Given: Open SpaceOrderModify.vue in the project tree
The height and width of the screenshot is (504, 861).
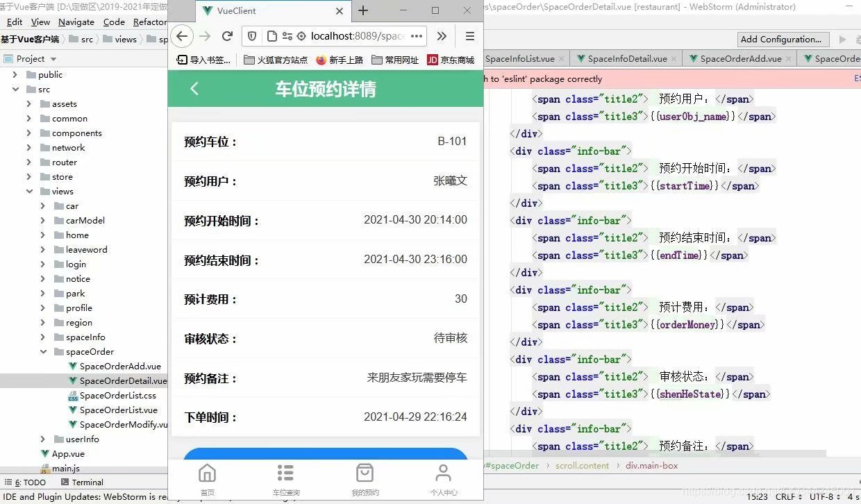Looking at the screenshot, I should tap(118, 424).
